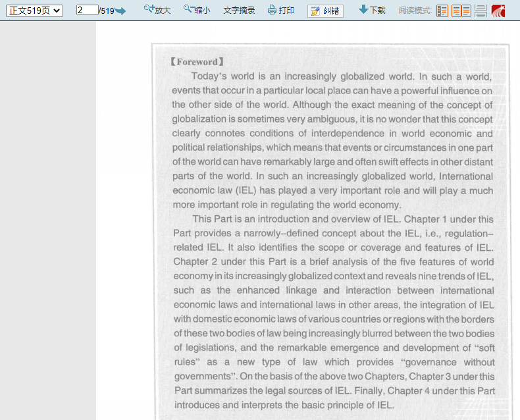
Task: Go to page using the arrow icon
Action: 120,11
